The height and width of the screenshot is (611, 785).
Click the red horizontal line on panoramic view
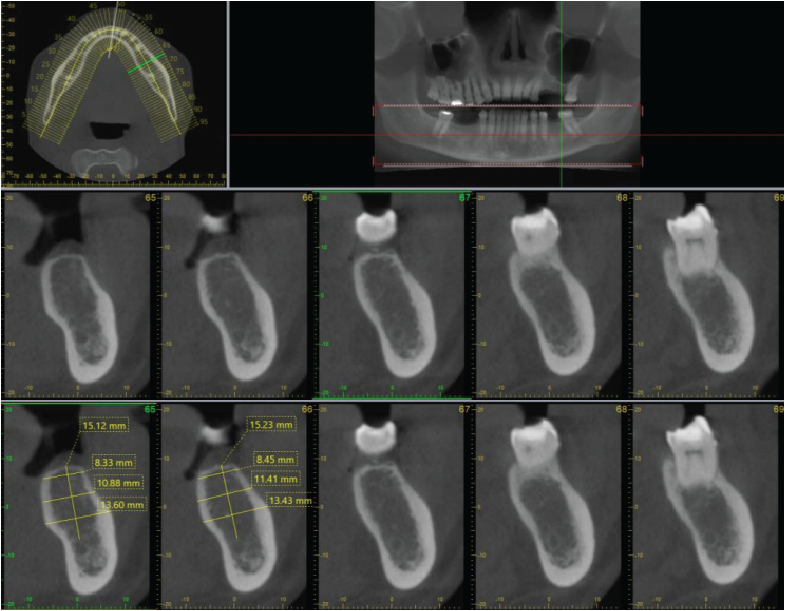point(300,135)
